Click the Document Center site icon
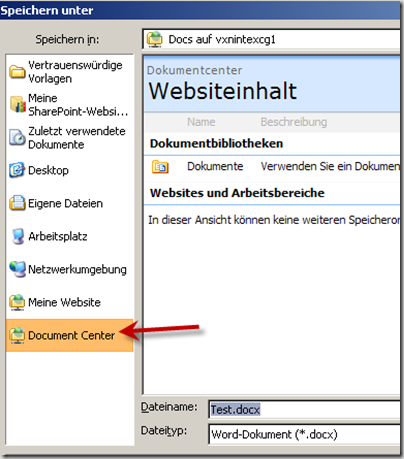 coord(17,335)
